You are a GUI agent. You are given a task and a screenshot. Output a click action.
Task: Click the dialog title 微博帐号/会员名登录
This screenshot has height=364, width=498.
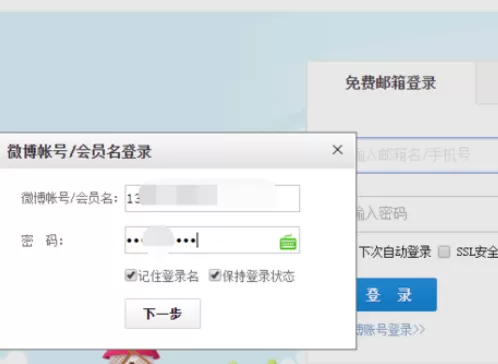tap(79, 152)
